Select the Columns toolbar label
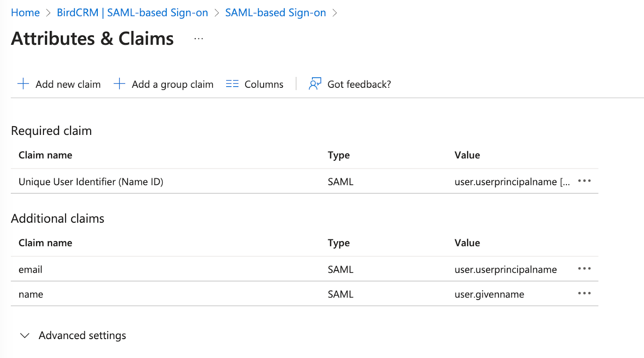The width and height of the screenshot is (644, 358). click(x=264, y=84)
